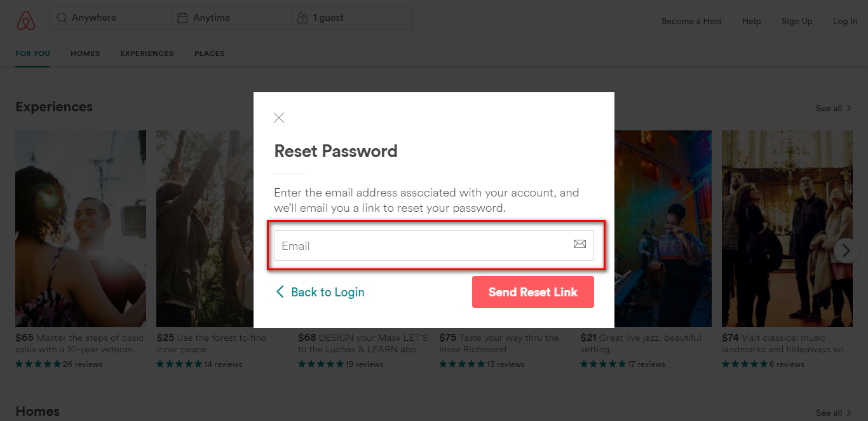
Task: Switch to the Experiences tab
Action: (147, 53)
